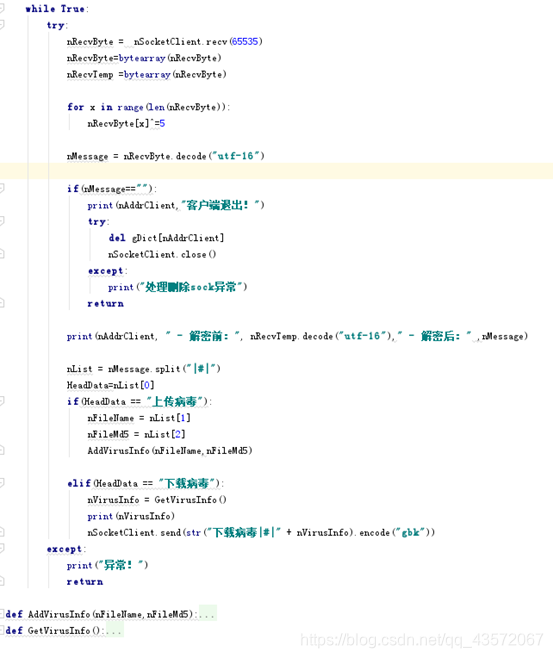This screenshot has height=658, width=553.
Task: Click the "gbk" encoding string
Action: tap(413, 533)
